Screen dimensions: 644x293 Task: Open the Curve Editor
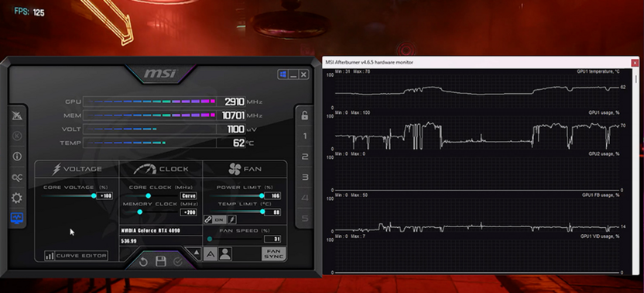76,256
